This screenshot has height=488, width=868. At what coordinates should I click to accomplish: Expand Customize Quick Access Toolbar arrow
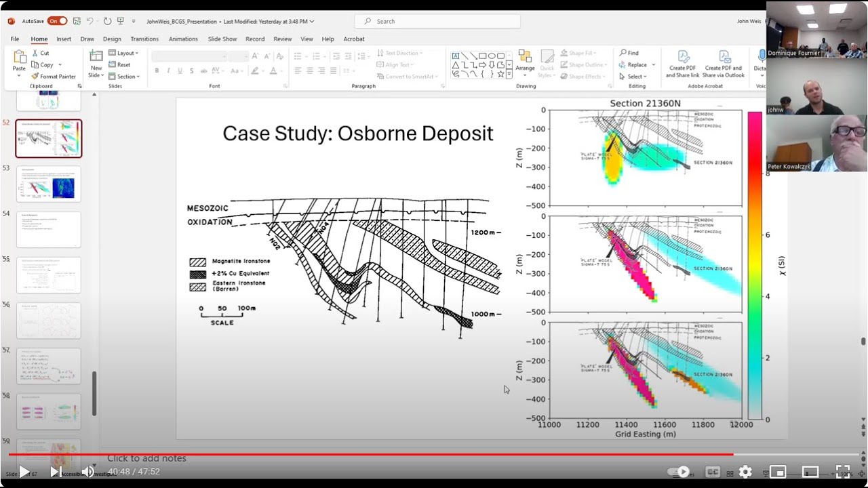134,22
